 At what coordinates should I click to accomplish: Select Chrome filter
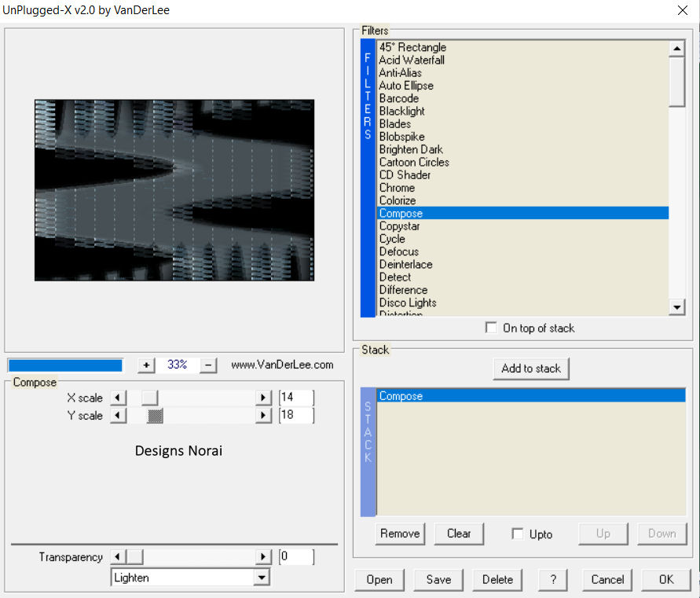tap(522, 188)
